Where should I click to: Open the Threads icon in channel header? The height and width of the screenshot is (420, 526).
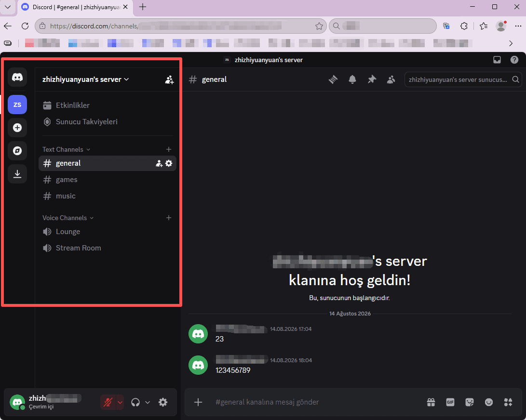click(x=333, y=79)
